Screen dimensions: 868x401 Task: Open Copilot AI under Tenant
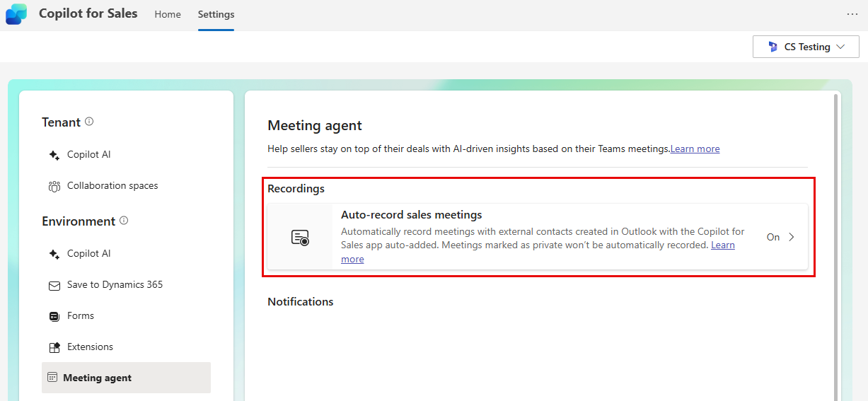click(x=89, y=155)
